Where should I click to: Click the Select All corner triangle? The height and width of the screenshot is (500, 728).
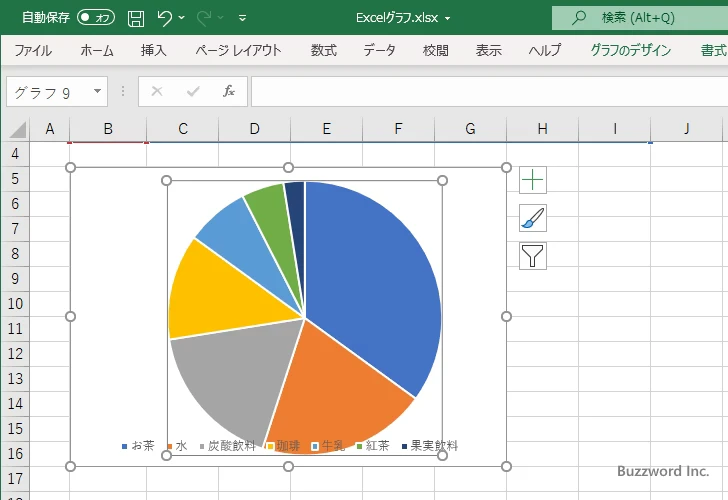click(18, 130)
